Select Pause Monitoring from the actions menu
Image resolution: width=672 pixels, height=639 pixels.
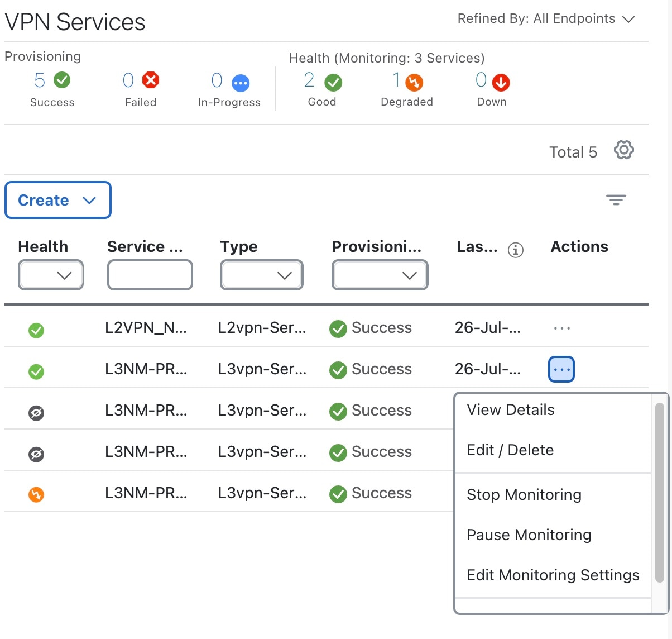pos(529,535)
